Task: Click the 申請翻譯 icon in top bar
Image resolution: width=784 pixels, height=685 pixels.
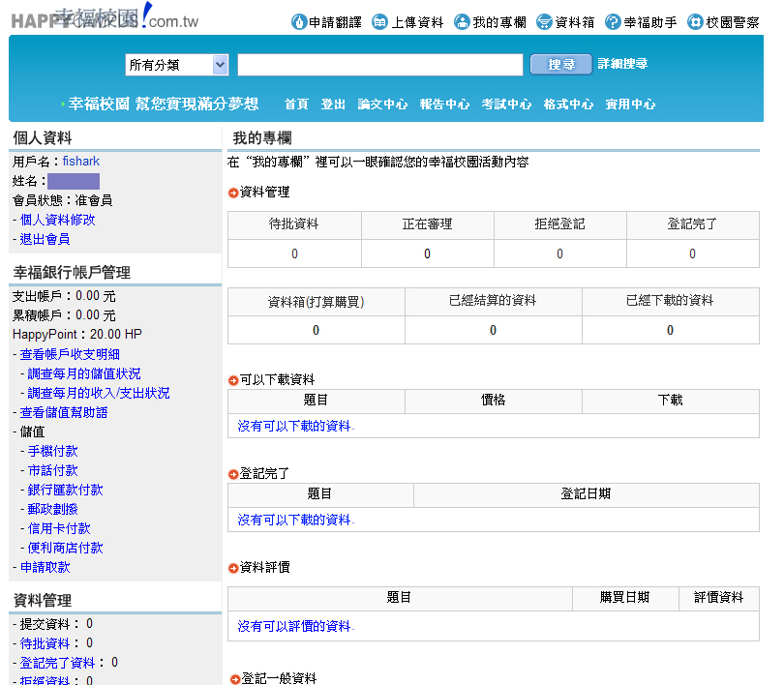Action: 299,21
